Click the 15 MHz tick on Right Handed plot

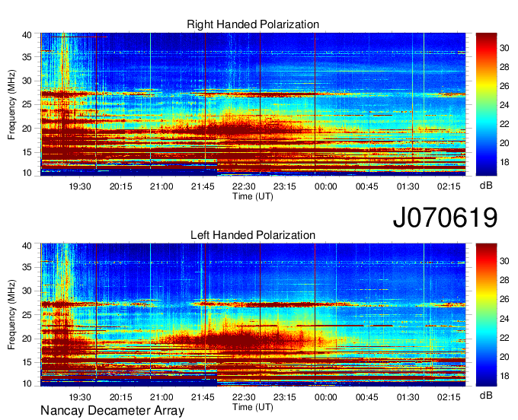click(27, 152)
